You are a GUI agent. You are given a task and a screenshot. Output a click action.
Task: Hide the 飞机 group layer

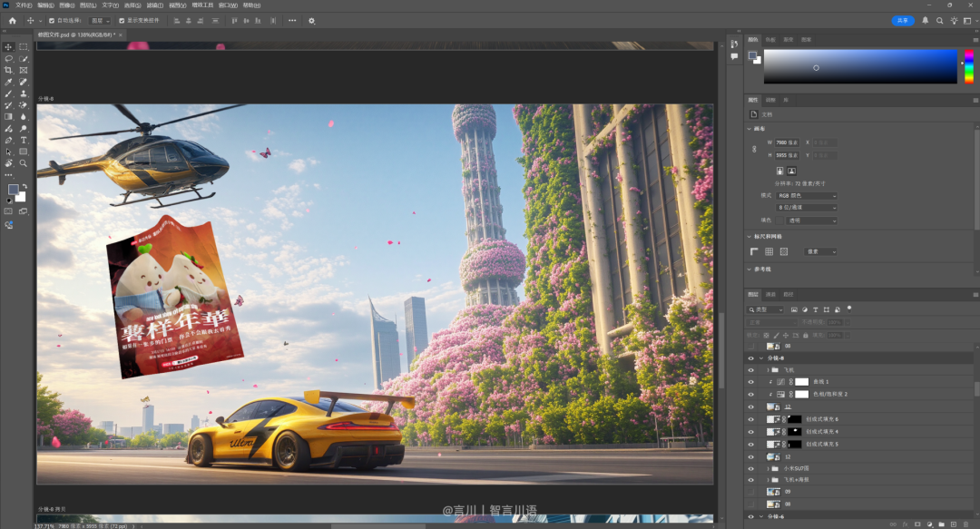(x=750, y=370)
